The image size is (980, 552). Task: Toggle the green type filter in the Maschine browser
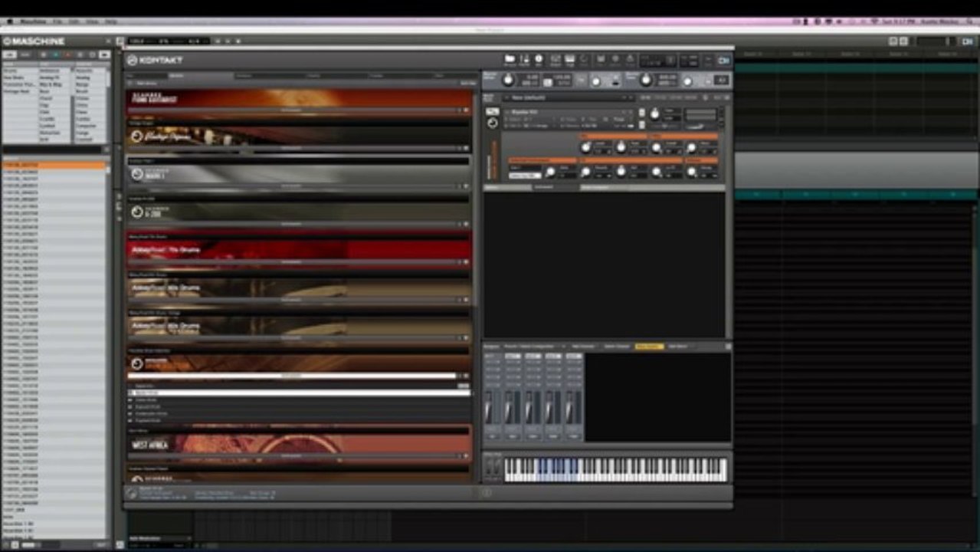tap(55, 54)
